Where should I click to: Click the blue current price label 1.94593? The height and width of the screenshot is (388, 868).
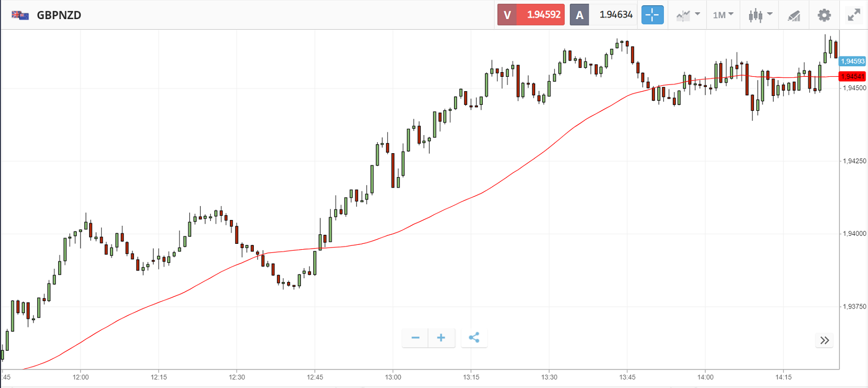click(x=853, y=61)
